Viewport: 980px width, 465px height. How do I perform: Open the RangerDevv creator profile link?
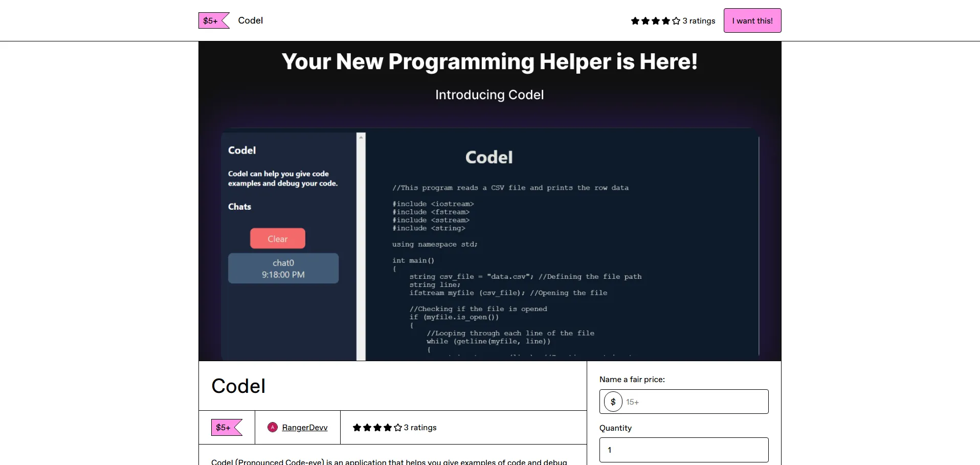[x=304, y=428]
